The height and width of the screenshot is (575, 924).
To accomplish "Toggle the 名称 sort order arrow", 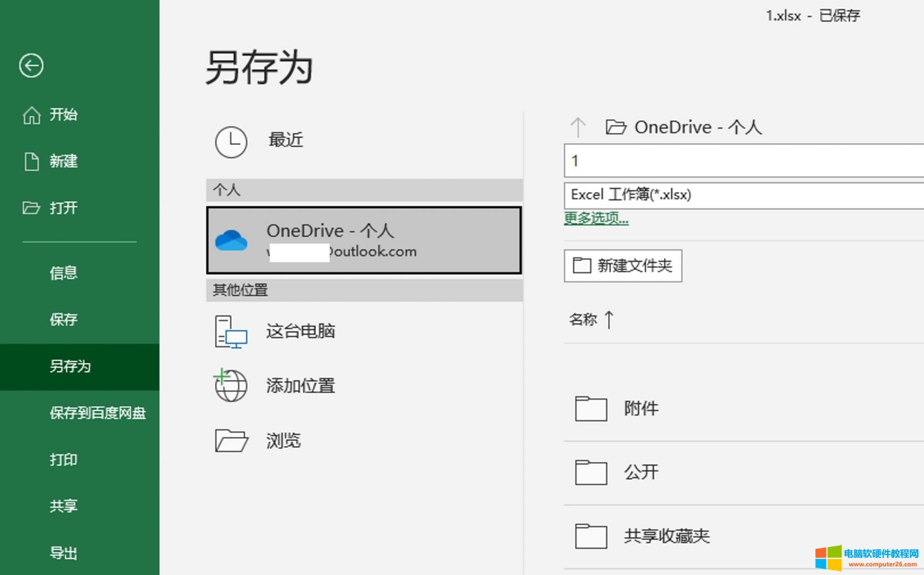I will [x=609, y=319].
